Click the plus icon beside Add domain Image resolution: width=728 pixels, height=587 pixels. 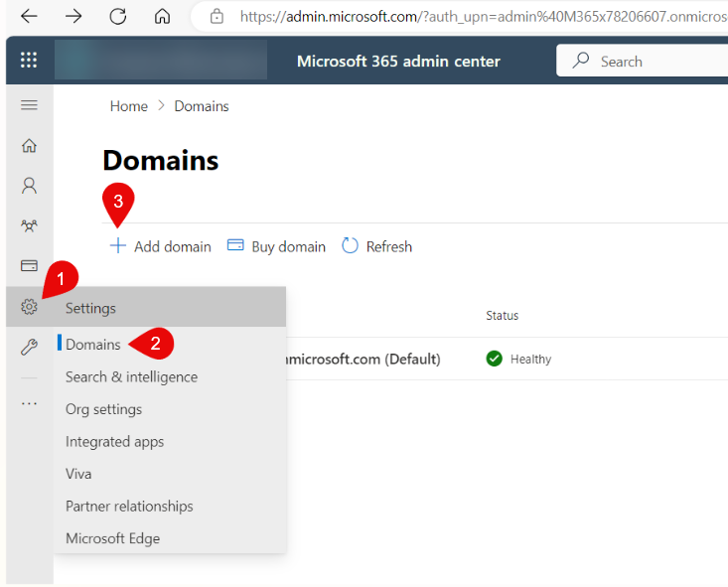[x=118, y=245]
